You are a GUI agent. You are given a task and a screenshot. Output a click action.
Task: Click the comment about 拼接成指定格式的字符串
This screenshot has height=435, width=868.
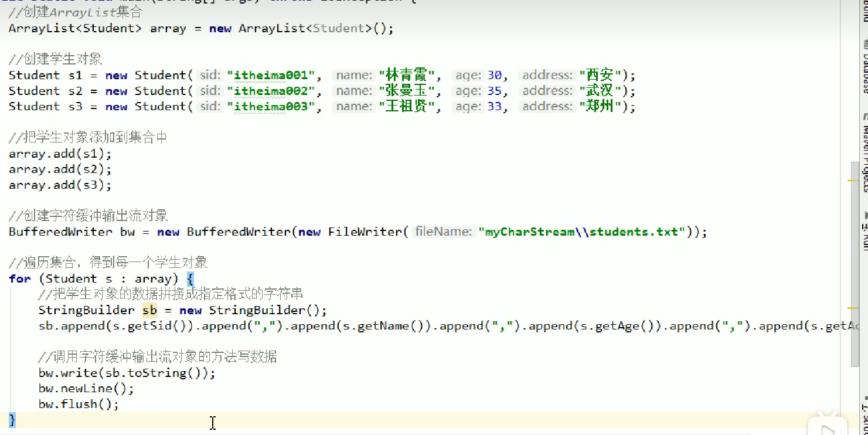[171, 294]
